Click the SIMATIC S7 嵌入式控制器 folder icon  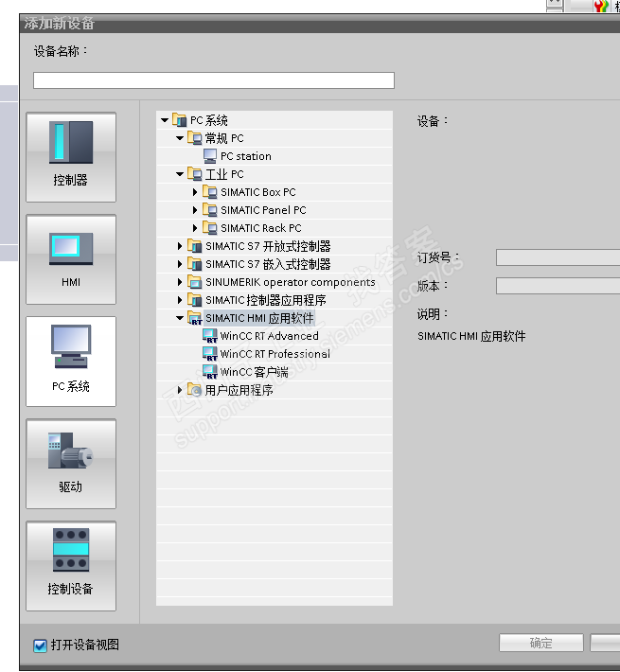pos(195,264)
